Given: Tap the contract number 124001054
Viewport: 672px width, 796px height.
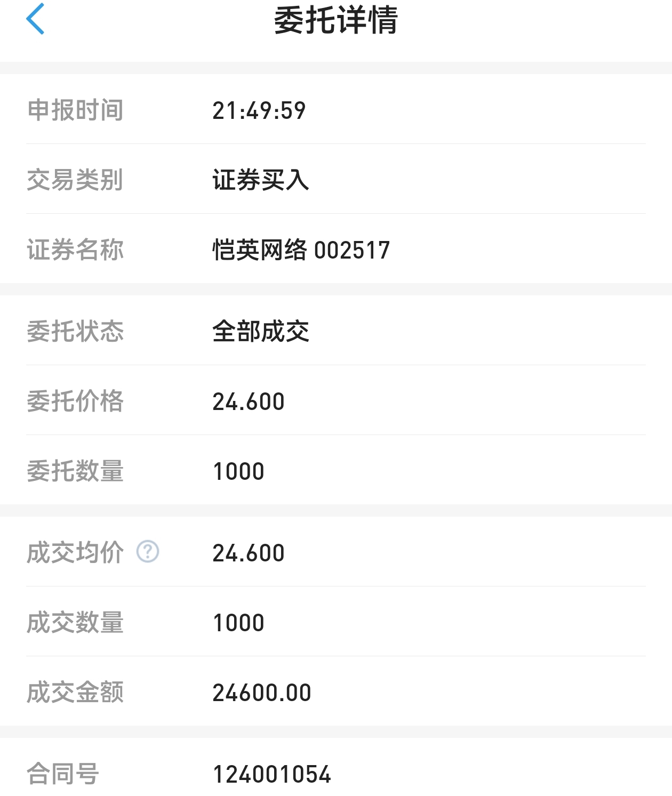Looking at the screenshot, I should tap(272, 774).
